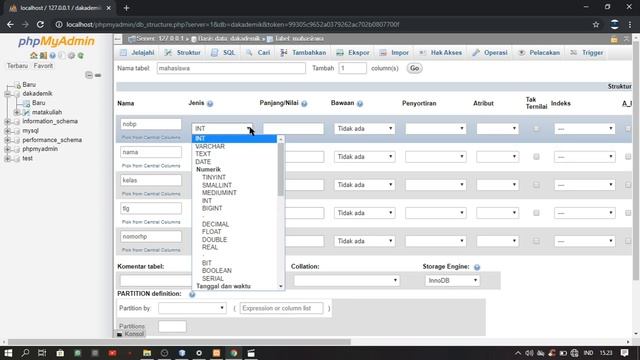
Task: Open Atribut dropdown for kelas row
Action: 498,185
